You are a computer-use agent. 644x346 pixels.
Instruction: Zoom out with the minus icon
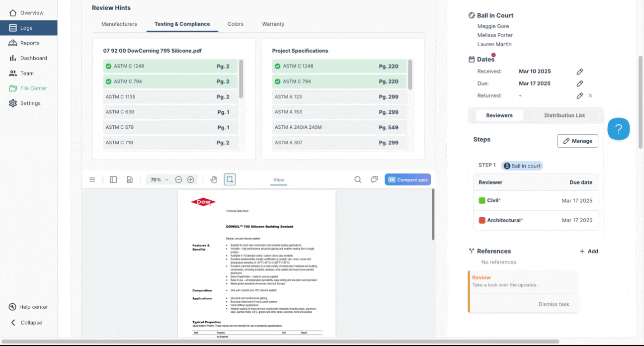pos(178,179)
